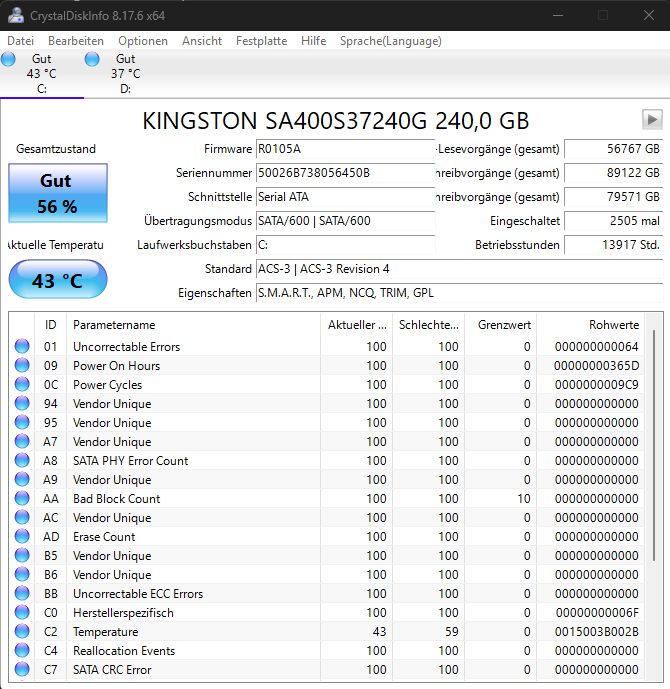The height and width of the screenshot is (689, 670).
Task: Click the next disk arrow button
Action: tap(652, 119)
